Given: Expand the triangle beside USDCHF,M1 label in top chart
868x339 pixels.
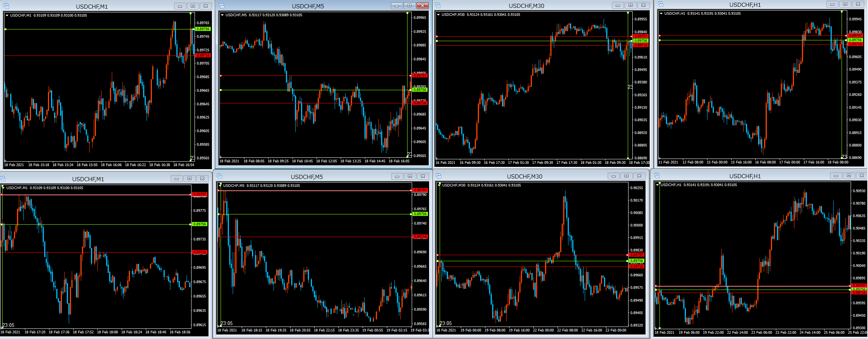Looking at the screenshot, I should click(x=7, y=15).
